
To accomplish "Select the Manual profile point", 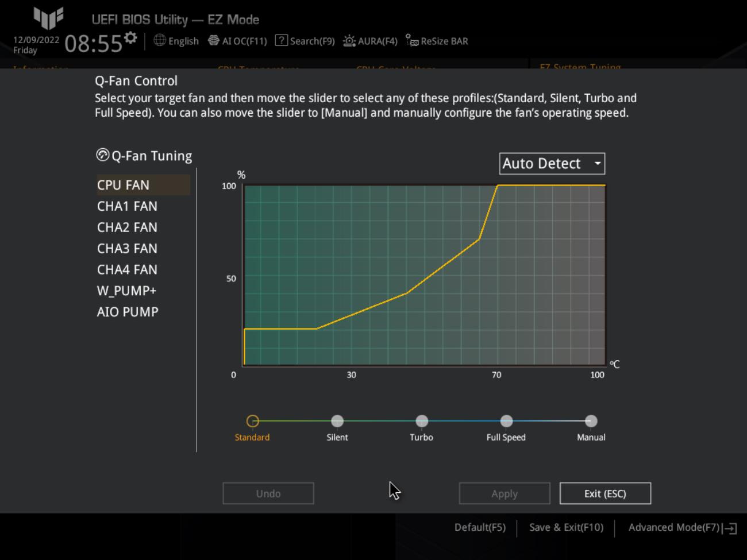I will tap(591, 421).
